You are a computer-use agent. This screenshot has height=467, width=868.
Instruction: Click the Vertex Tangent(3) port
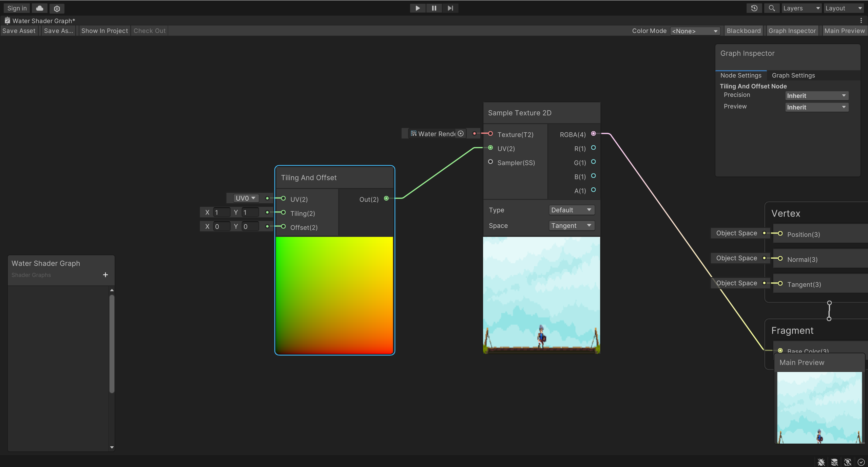click(x=780, y=283)
